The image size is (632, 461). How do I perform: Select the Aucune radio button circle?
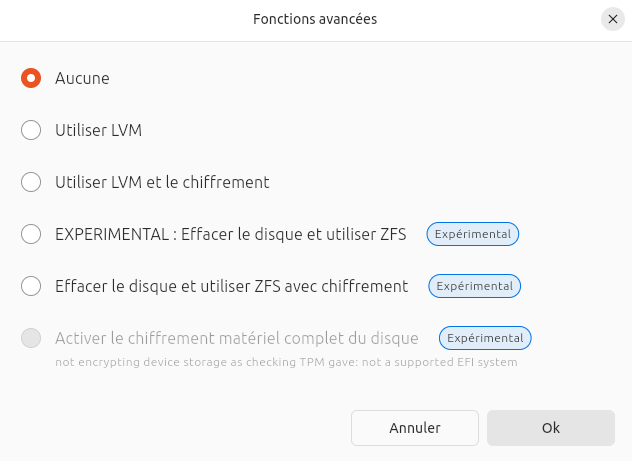click(x=31, y=78)
